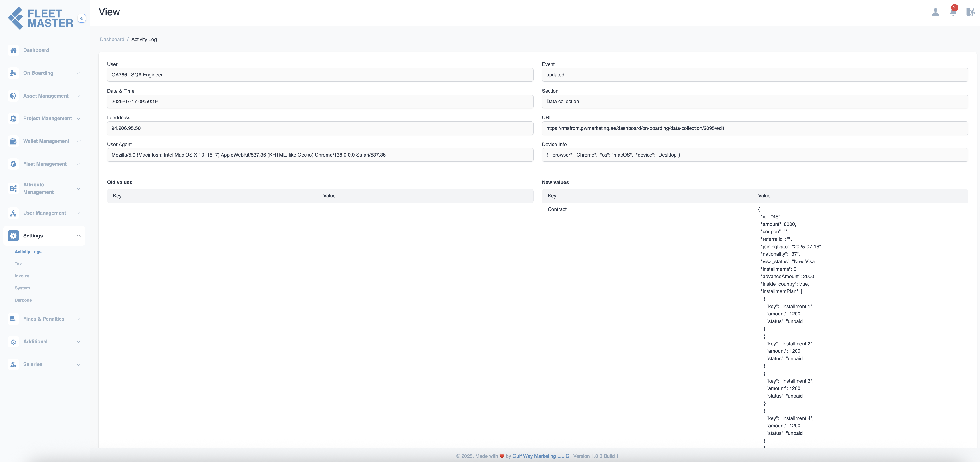Click the Old values Value column header
Image resolution: width=980 pixels, height=462 pixels.
point(427,196)
